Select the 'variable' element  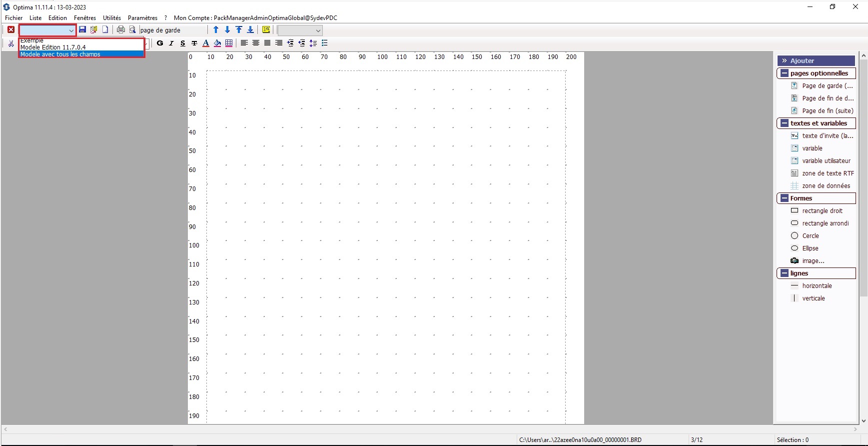tap(807, 148)
